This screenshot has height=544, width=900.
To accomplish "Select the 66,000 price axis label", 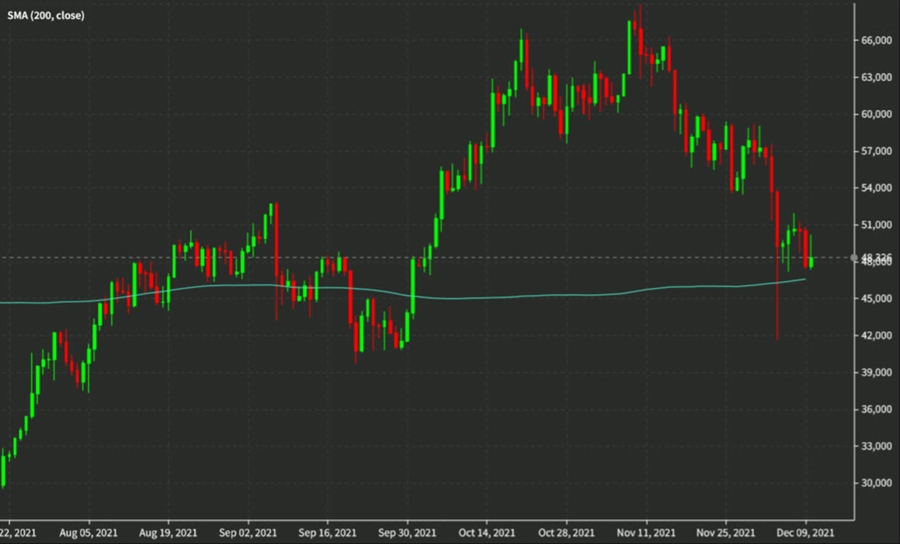I will pyautogui.click(x=875, y=40).
